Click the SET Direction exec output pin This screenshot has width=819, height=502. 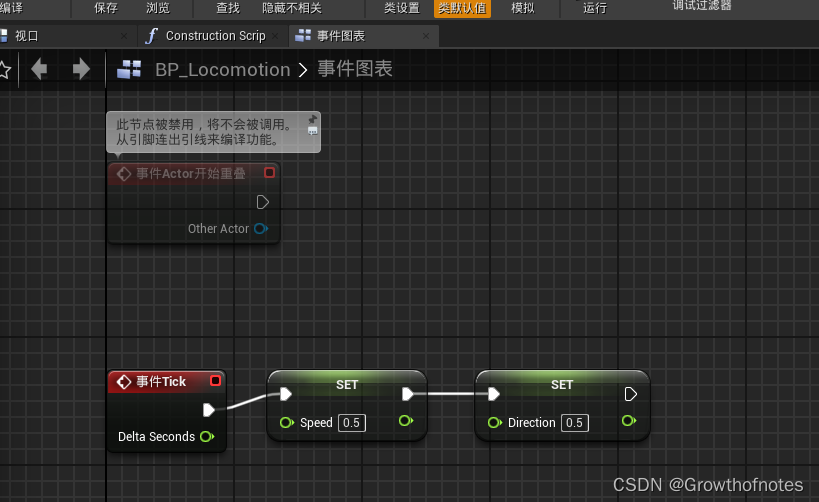pyautogui.click(x=630, y=394)
